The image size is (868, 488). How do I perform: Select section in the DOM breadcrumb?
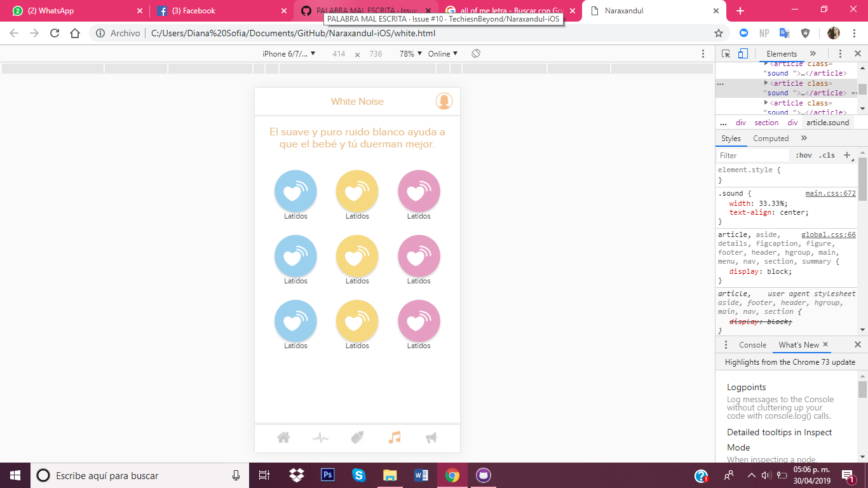point(766,123)
